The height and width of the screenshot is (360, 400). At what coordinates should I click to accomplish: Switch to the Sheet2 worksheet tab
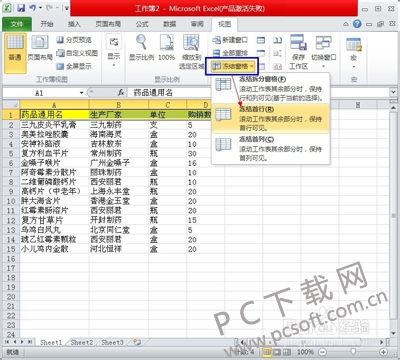pos(82,342)
